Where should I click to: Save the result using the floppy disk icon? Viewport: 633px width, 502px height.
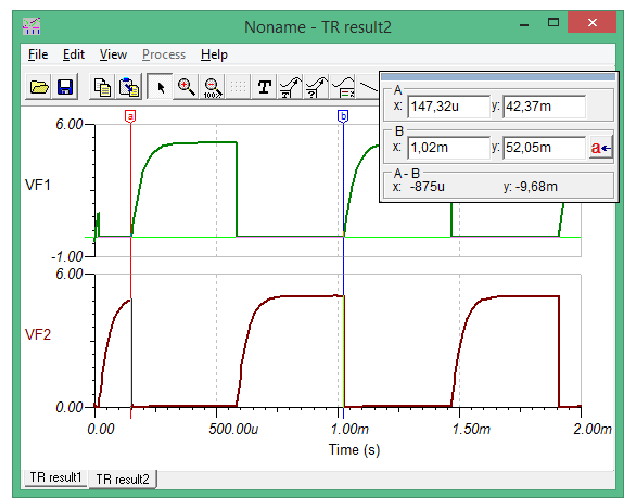pos(65,87)
